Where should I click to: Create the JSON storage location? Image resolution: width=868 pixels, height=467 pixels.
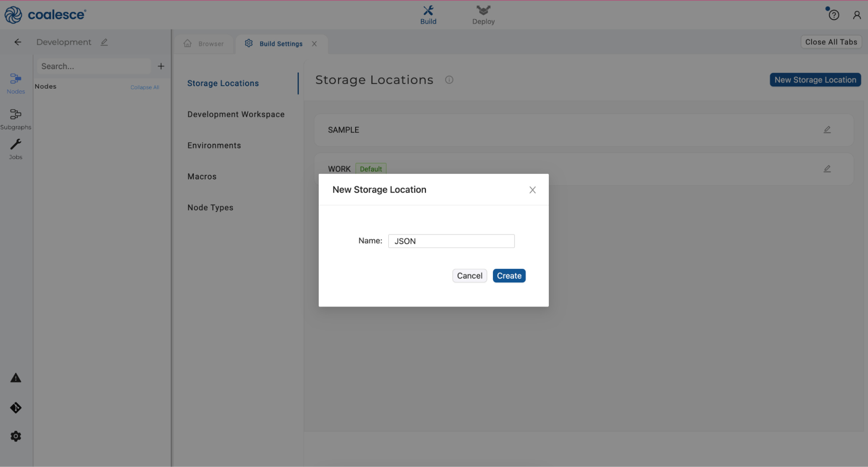509,275
